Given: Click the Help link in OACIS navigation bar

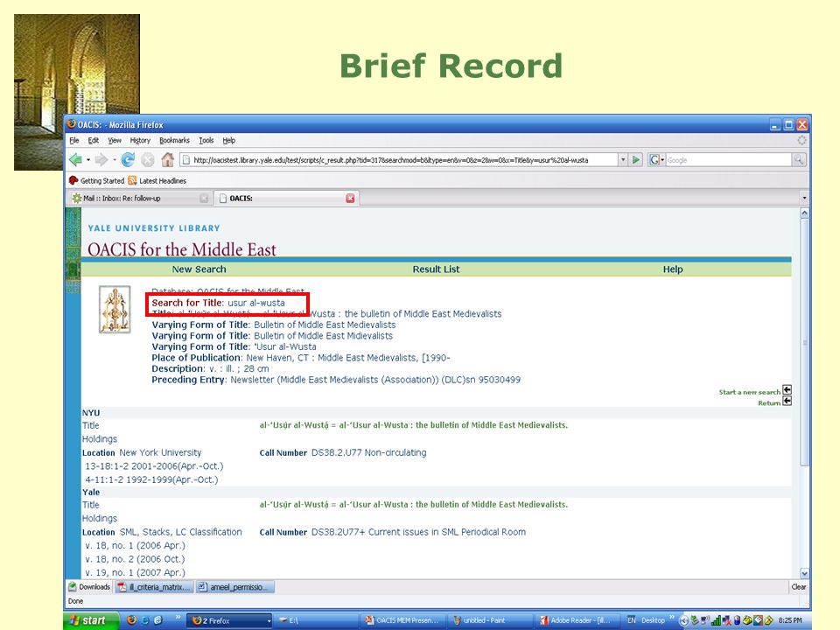Looking at the screenshot, I should click(x=673, y=269).
